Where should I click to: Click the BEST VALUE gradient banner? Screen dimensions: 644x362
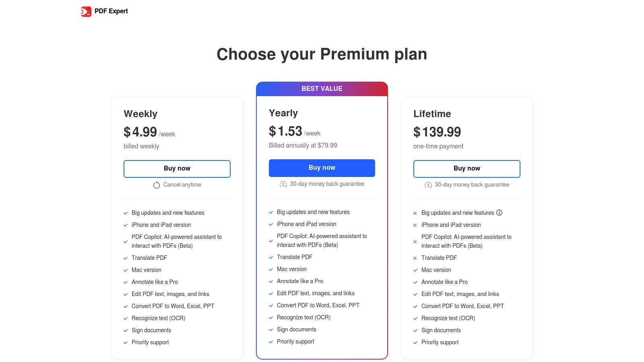click(x=322, y=89)
